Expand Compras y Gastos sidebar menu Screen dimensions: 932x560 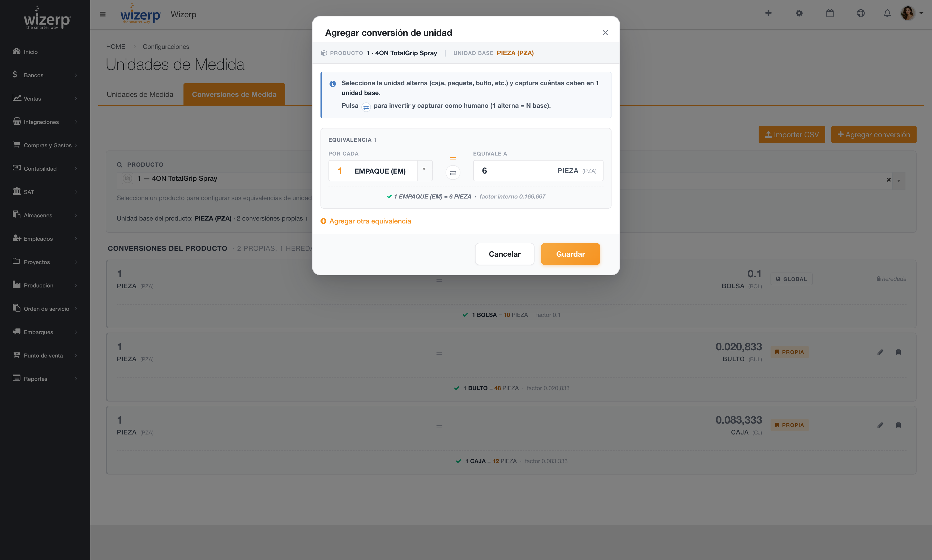[x=45, y=145]
